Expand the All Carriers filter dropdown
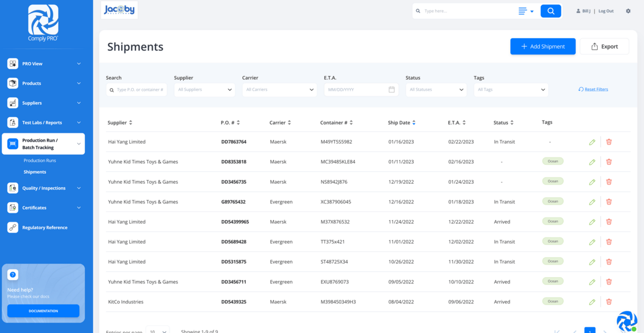This screenshot has height=333, width=644. (279, 90)
